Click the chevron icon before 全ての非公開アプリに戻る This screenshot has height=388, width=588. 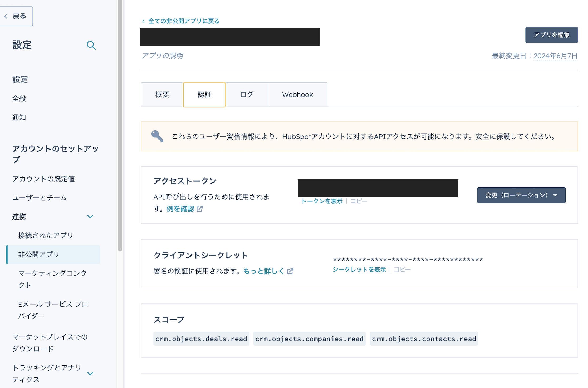(143, 21)
